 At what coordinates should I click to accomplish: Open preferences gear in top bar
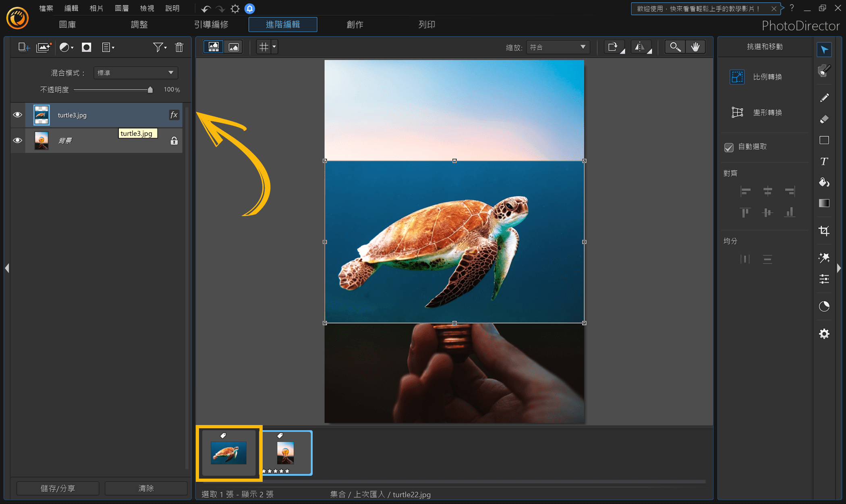[235, 8]
